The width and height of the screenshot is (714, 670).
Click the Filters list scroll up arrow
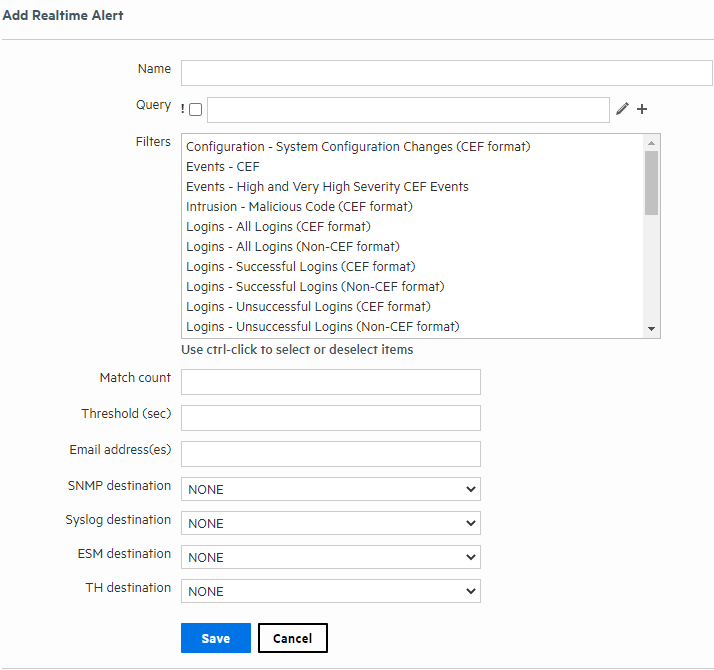coord(651,143)
